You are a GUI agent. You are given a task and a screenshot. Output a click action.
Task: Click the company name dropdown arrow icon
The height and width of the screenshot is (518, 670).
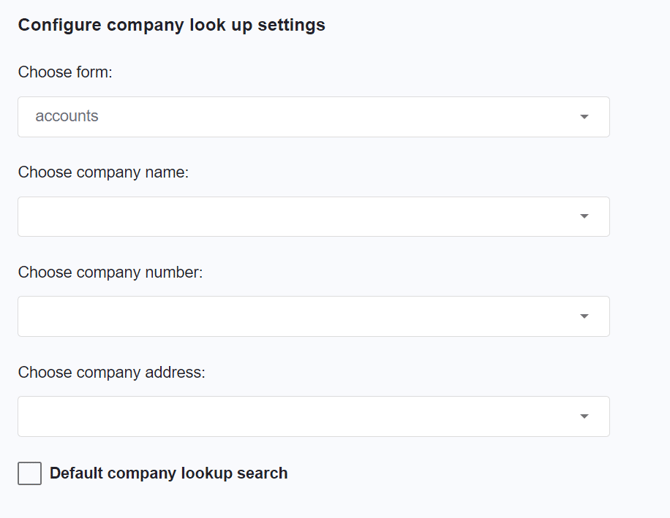[x=584, y=217]
